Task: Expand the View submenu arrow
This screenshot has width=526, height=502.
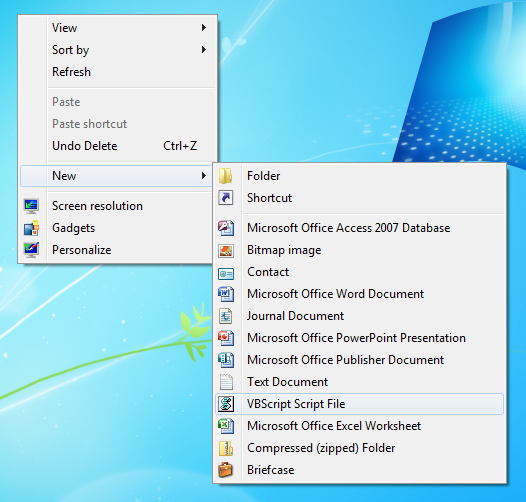Action: [204, 28]
